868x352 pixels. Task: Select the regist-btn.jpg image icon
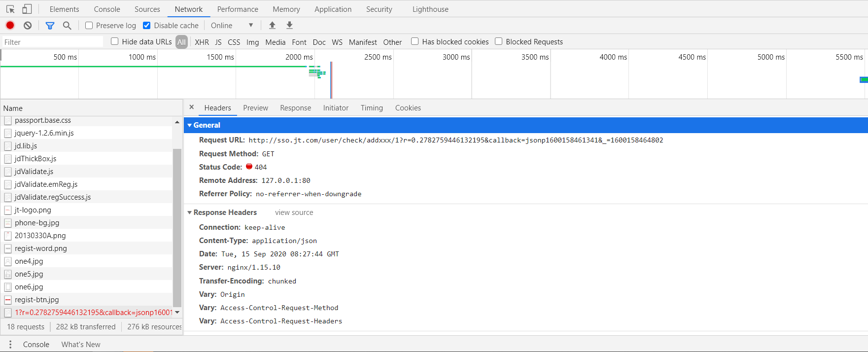tap(8, 300)
